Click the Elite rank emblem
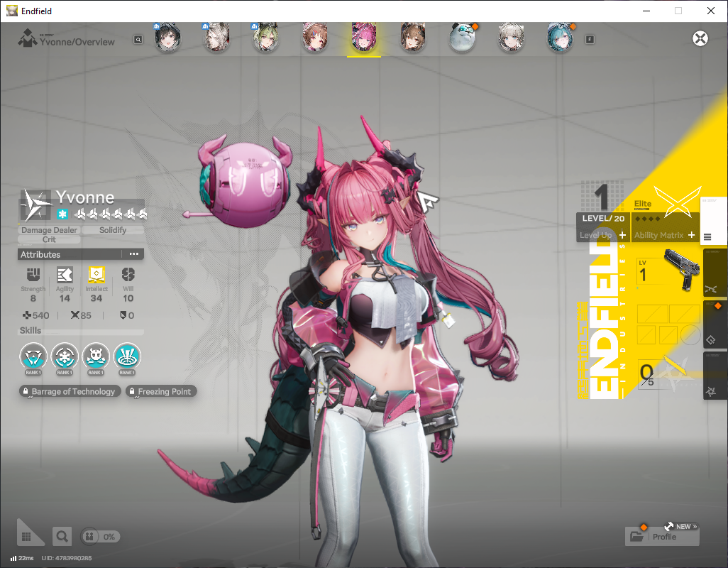The image size is (728, 568). coord(677,201)
